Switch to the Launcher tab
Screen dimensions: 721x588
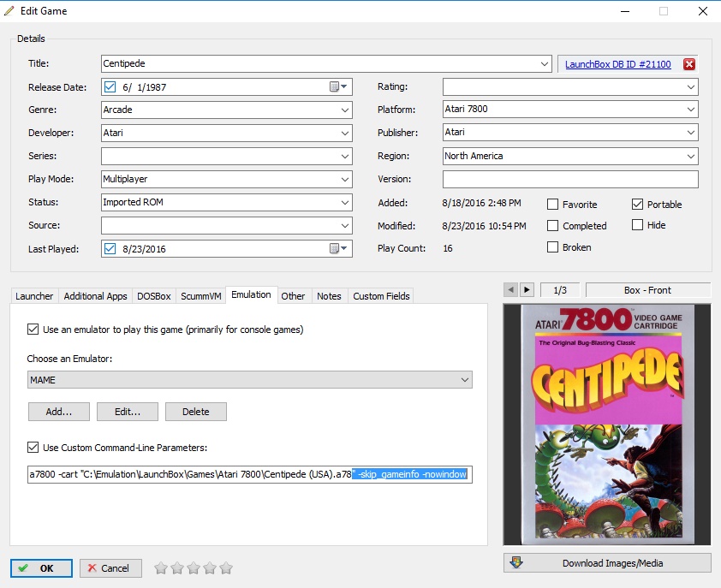coord(34,296)
